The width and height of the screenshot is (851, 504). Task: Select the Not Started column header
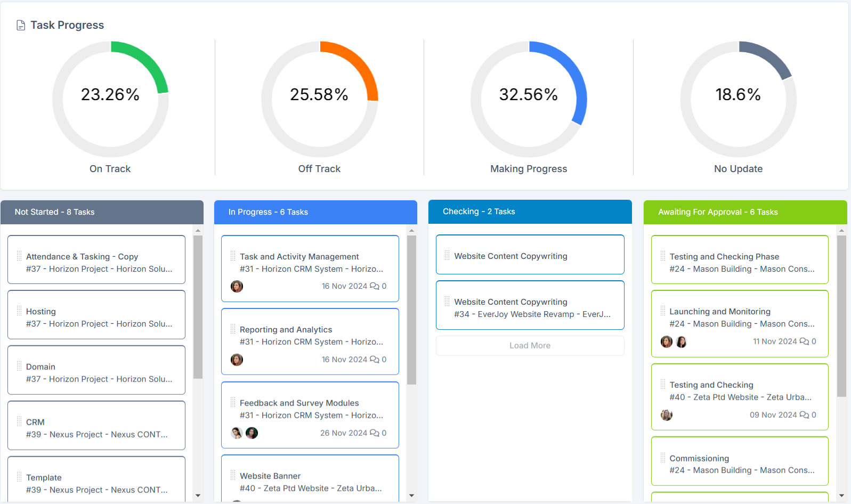(x=102, y=212)
